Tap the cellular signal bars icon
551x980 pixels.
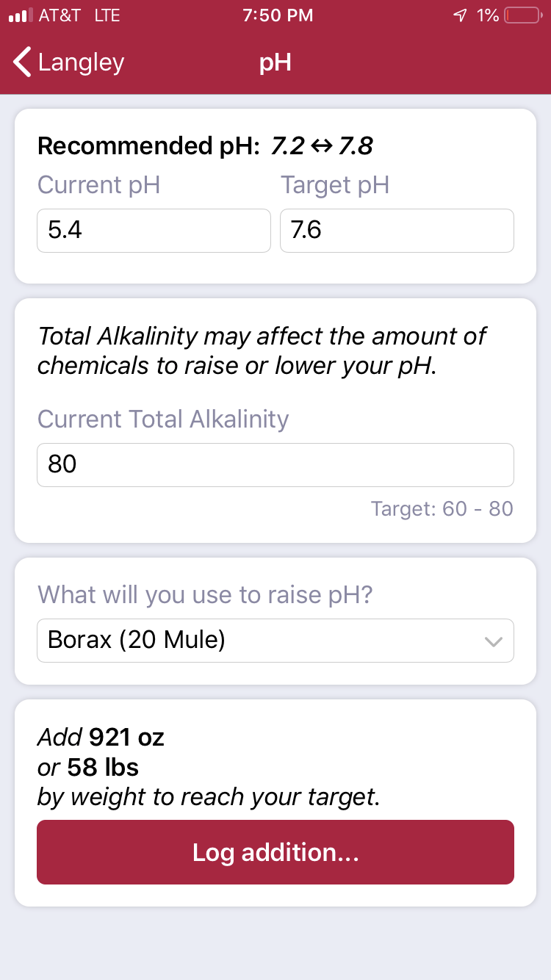21,15
